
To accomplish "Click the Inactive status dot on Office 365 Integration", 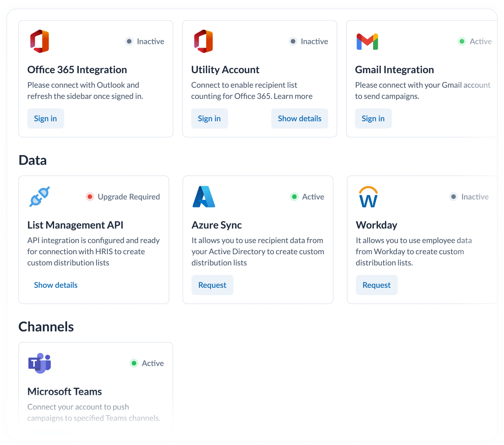I will pos(129,41).
